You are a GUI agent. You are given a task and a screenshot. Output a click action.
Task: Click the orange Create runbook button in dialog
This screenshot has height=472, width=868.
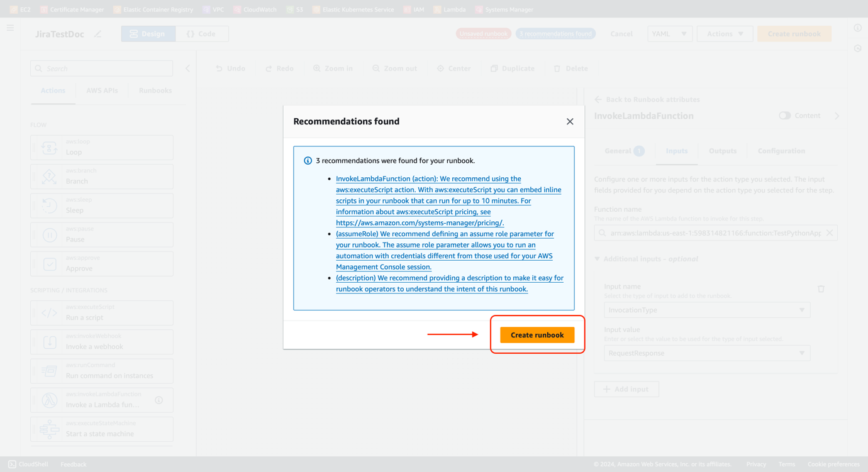[x=537, y=335]
